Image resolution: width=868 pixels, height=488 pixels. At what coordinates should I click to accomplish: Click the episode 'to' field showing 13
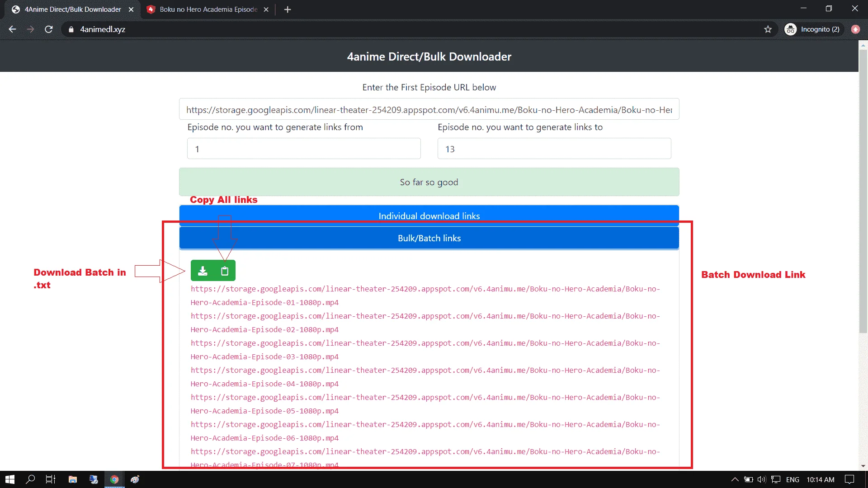tap(554, 149)
